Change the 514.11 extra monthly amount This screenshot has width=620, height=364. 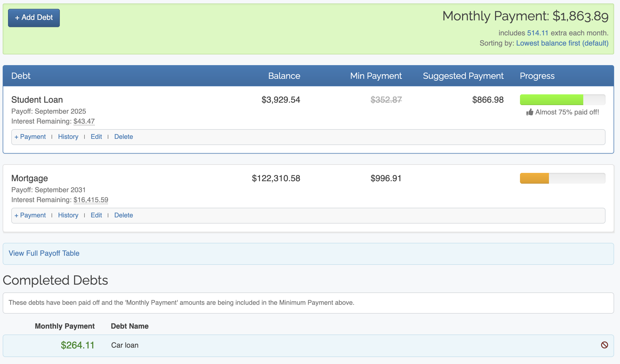(537, 33)
